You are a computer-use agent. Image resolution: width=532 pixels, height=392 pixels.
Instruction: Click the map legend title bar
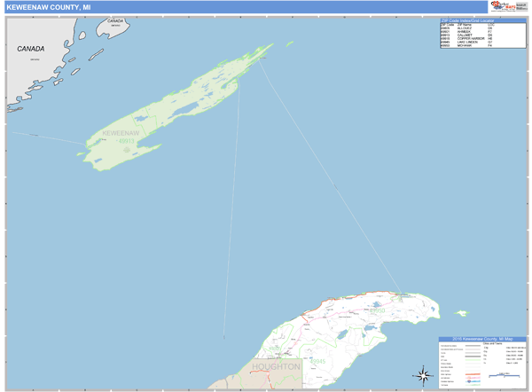click(x=481, y=340)
